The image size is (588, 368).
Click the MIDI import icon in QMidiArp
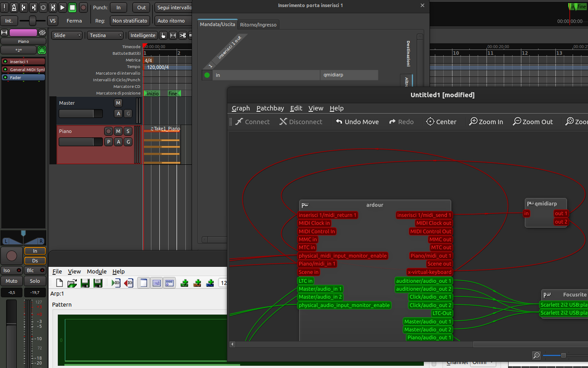point(116,283)
